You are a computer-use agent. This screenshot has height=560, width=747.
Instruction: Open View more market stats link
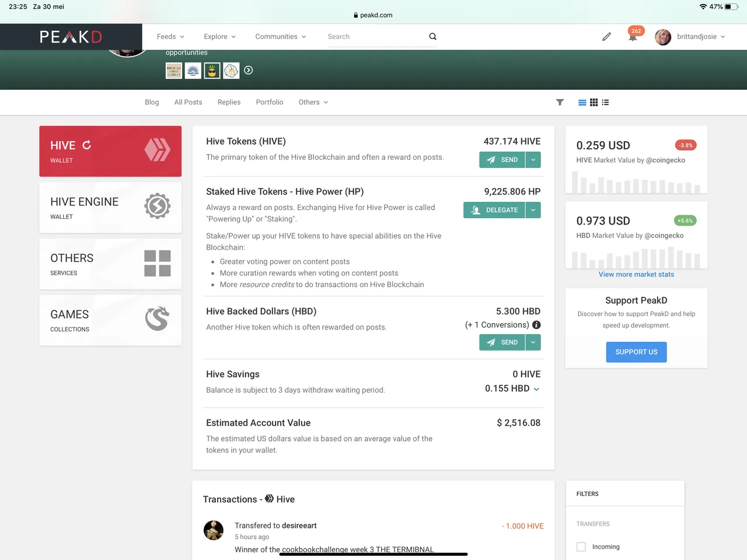[636, 274]
